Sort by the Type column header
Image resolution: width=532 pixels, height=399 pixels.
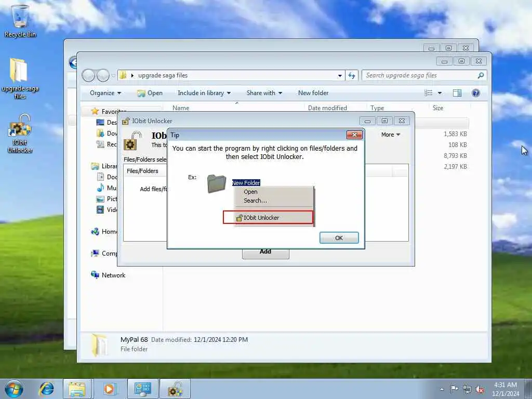coord(377,108)
